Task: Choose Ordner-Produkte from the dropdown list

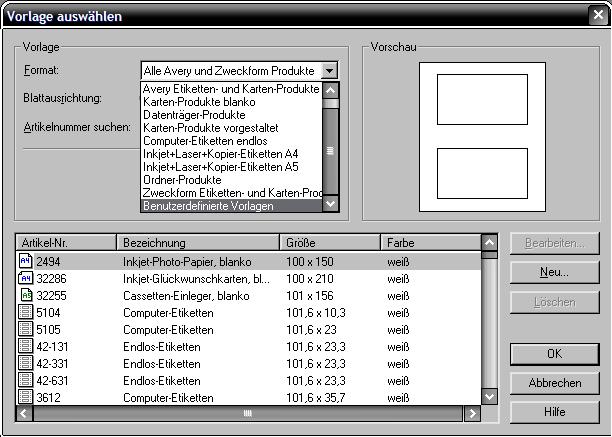Action: click(x=182, y=180)
